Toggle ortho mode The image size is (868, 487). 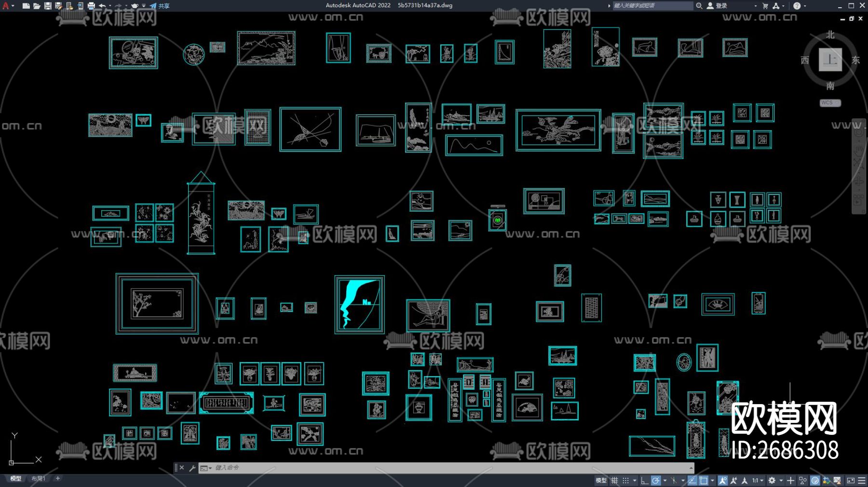click(x=644, y=480)
